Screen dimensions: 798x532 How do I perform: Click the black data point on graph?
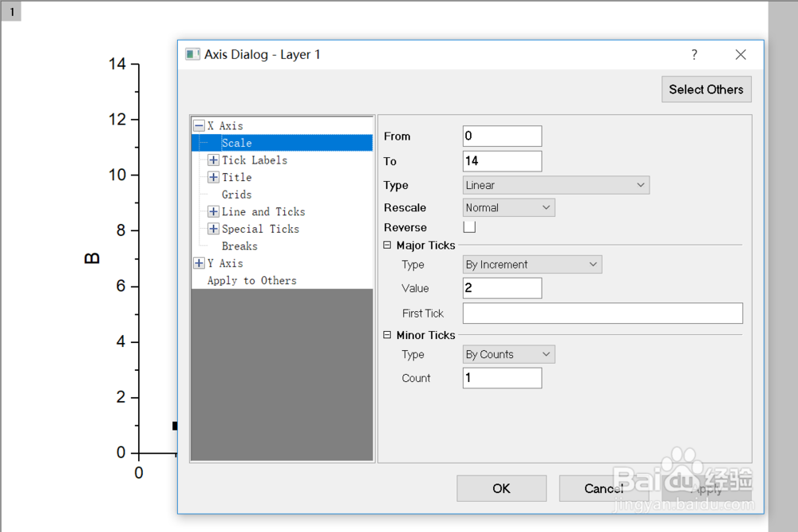click(x=175, y=426)
